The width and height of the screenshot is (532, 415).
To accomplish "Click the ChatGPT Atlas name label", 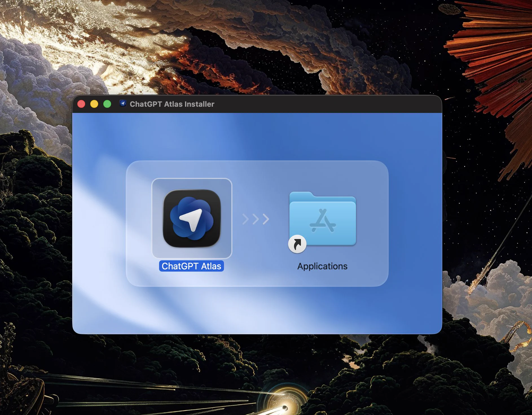I will pyautogui.click(x=192, y=266).
